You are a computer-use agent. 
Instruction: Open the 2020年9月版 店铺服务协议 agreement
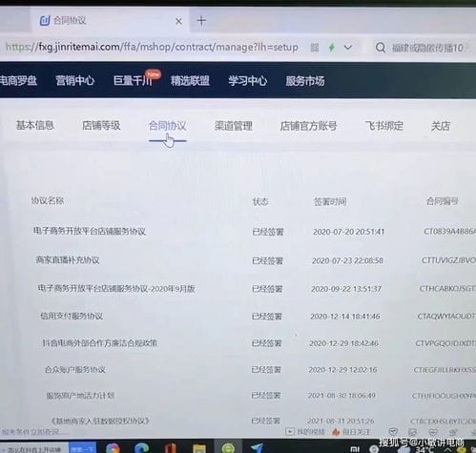pos(116,289)
